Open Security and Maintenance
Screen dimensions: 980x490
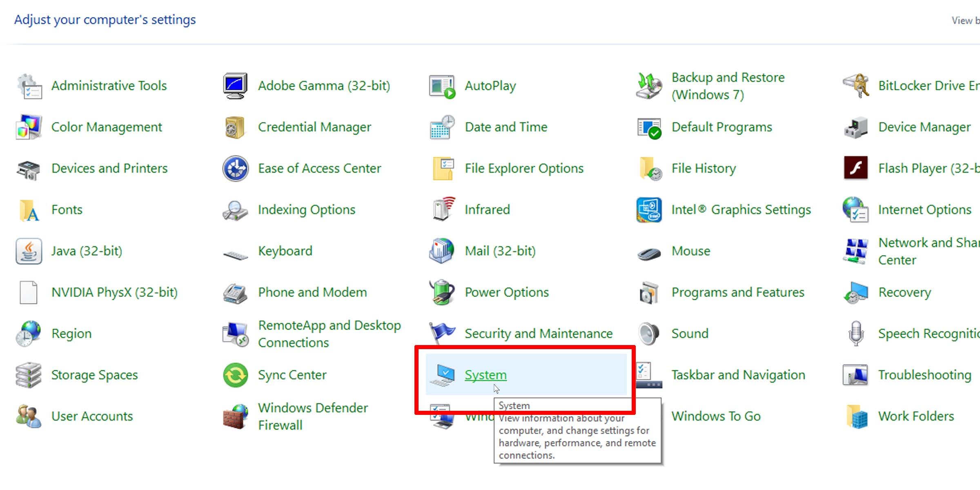(x=538, y=334)
